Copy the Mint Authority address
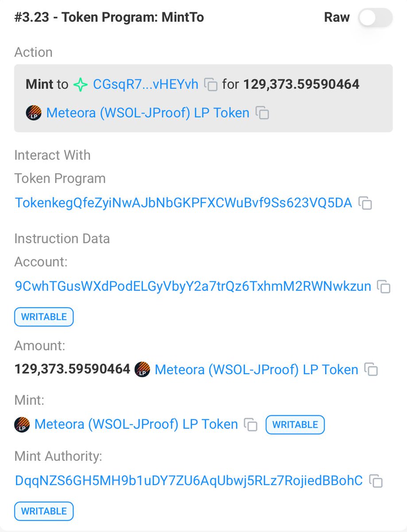Image resolution: width=407 pixels, height=532 pixels. (376, 481)
